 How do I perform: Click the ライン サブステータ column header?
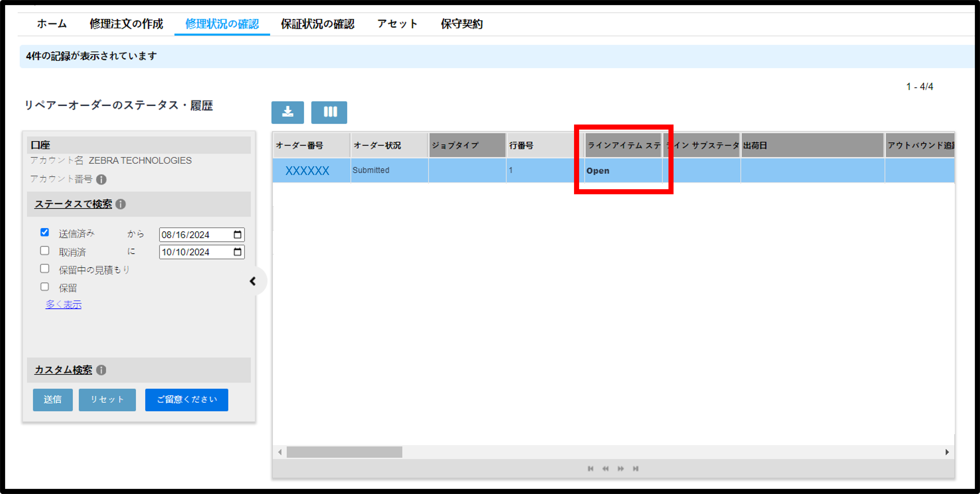tap(702, 145)
